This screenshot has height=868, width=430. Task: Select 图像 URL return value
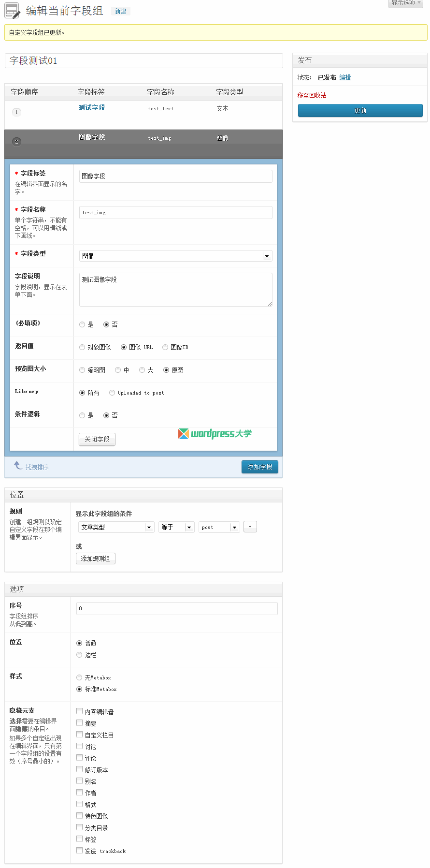tap(124, 347)
